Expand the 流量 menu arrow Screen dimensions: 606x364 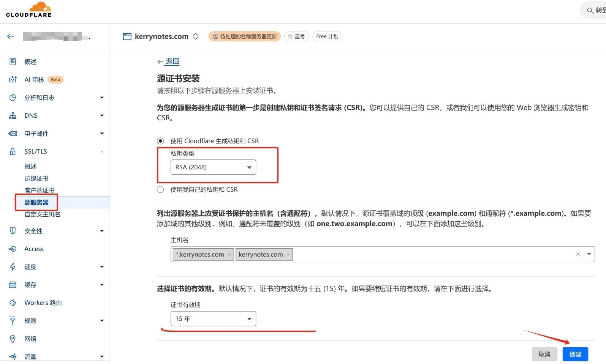pyautogui.click(x=102, y=356)
